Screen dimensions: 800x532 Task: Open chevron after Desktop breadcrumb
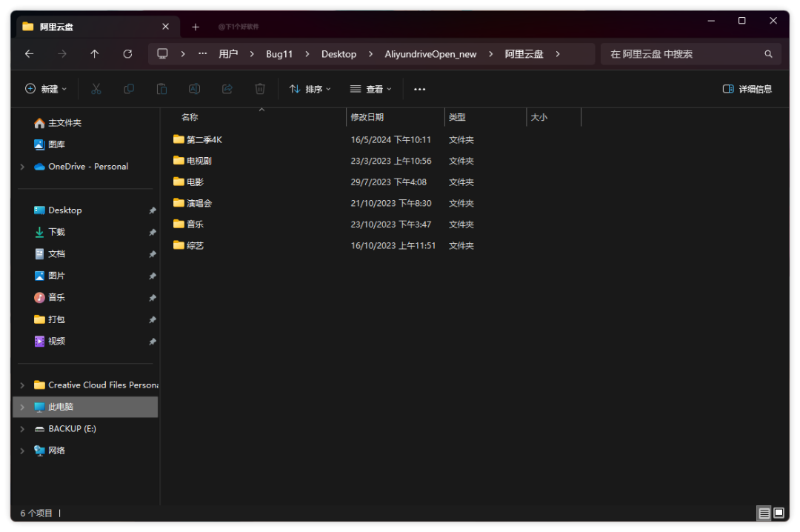click(x=370, y=53)
